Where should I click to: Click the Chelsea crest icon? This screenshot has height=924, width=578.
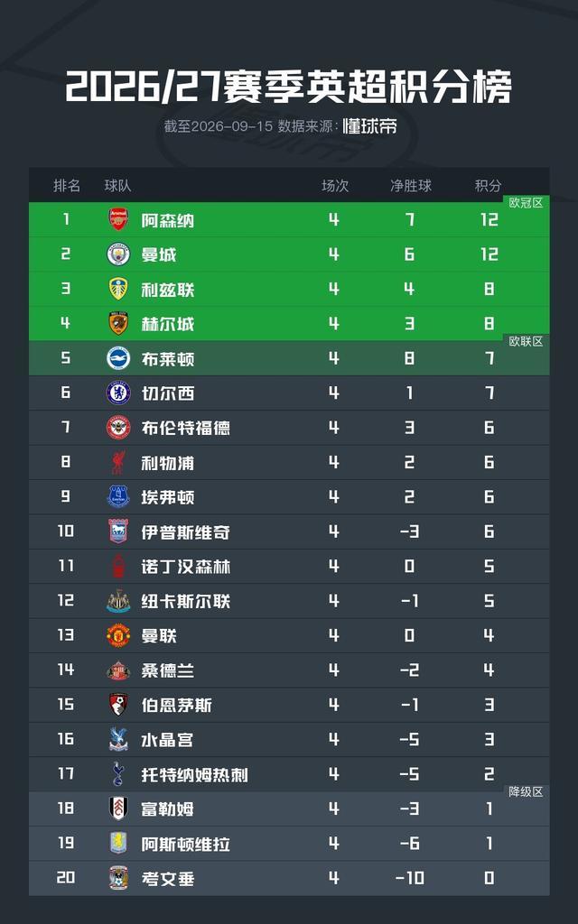118,393
